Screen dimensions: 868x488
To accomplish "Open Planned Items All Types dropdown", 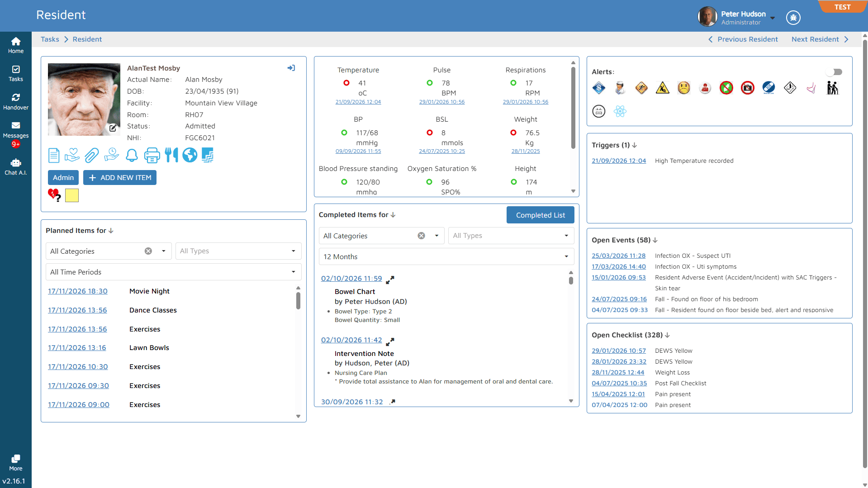I will click(x=238, y=251).
